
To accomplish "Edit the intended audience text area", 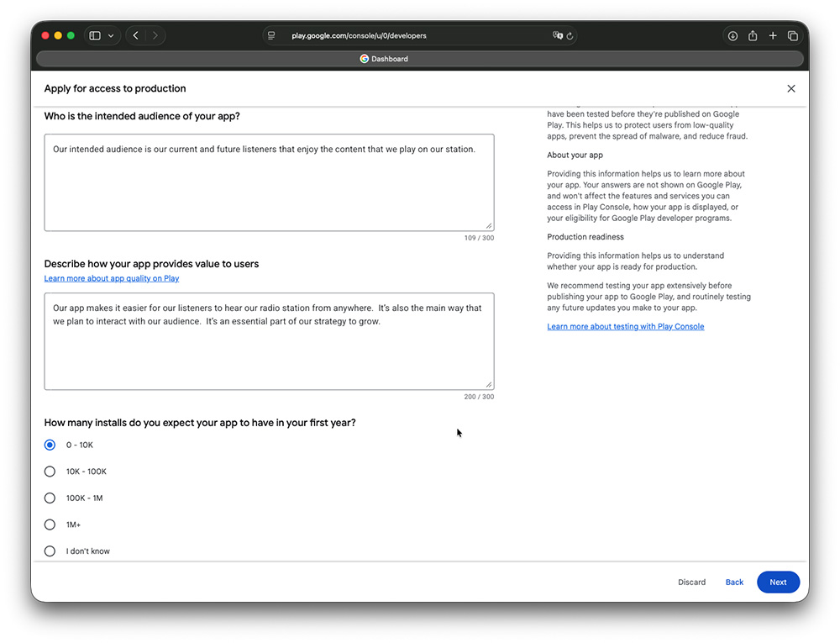I will (269, 182).
